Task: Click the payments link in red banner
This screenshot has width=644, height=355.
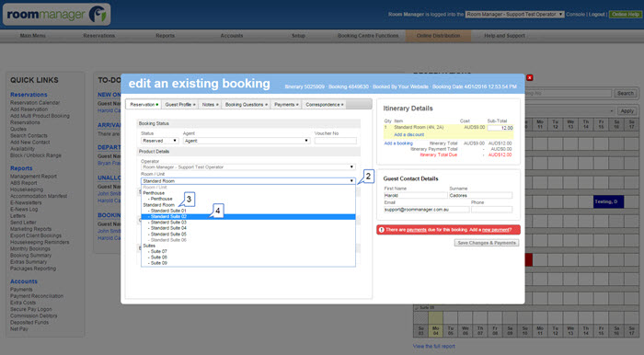Action: click(417, 230)
